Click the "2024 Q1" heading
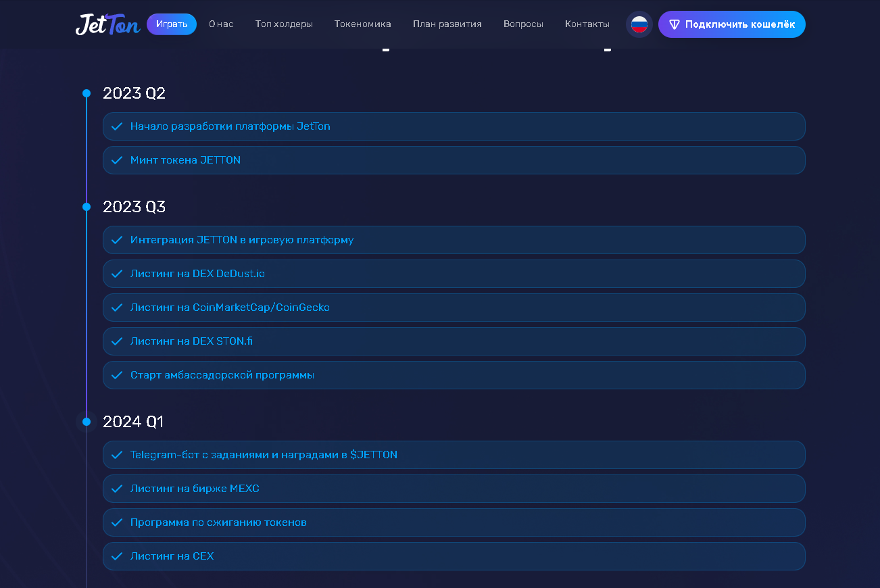Screen dimensions: 880x588 coord(133,422)
